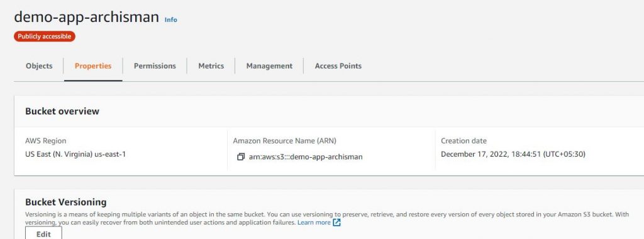Select the Properties tab
This screenshot has width=644, height=239.
click(x=93, y=65)
